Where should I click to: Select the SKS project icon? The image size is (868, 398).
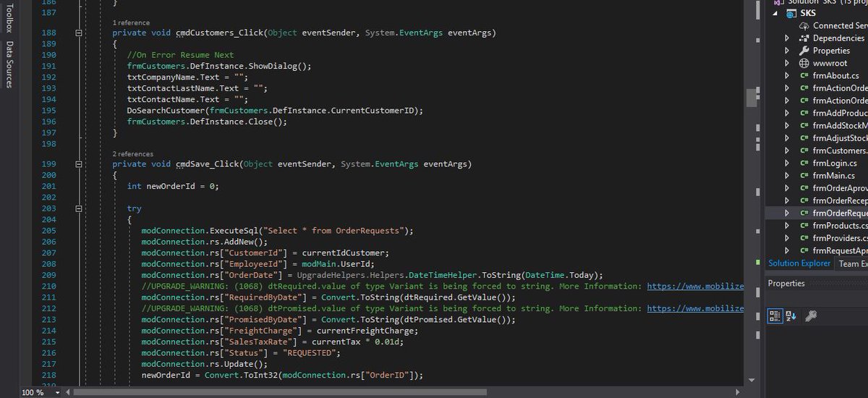791,13
